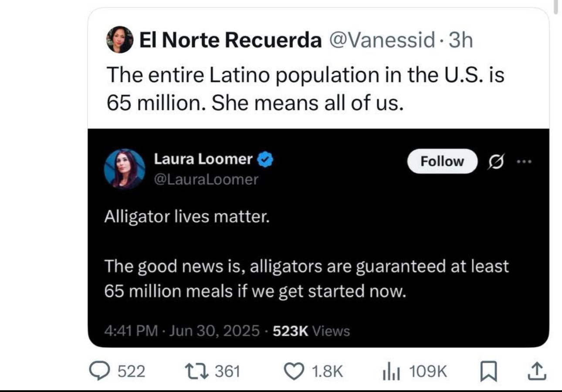The height and width of the screenshot is (392, 562).
Task: Click the 523K Views count
Action: coord(311,331)
